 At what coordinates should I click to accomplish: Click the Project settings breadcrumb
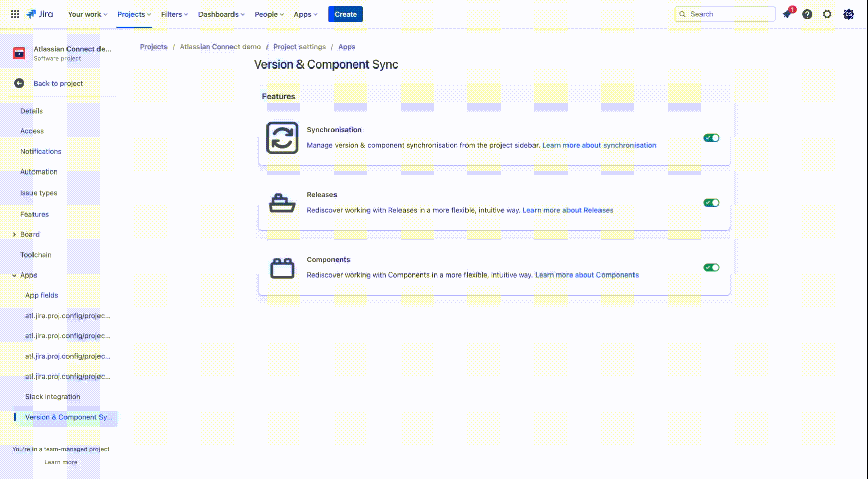[x=299, y=47]
